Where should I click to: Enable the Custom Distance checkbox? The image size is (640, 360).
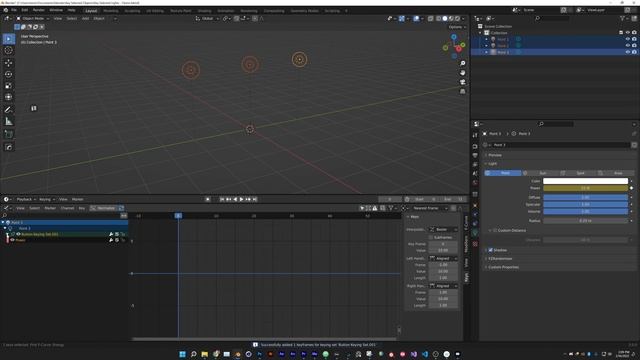pos(495,230)
